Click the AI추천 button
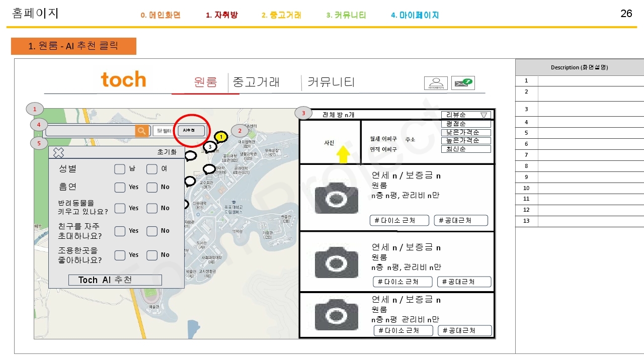Screen dimensions: 644x362 coord(191,131)
